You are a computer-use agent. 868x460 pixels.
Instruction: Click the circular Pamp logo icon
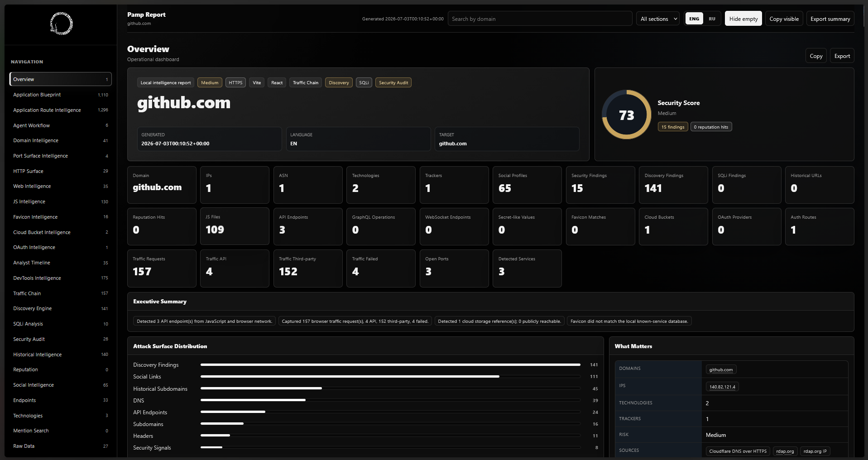pyautogui.click(x=61, y=24)
